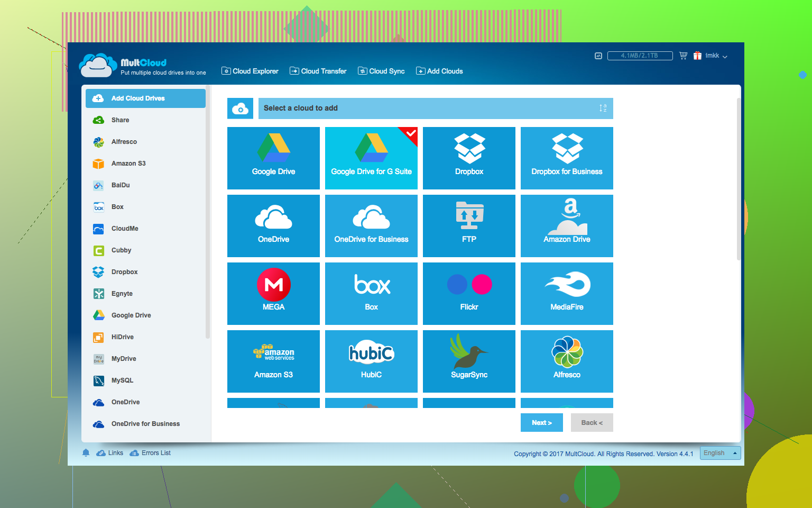Open the English language dropdown
The width and height of the screenshot is (812, 508).
point(721,453)
